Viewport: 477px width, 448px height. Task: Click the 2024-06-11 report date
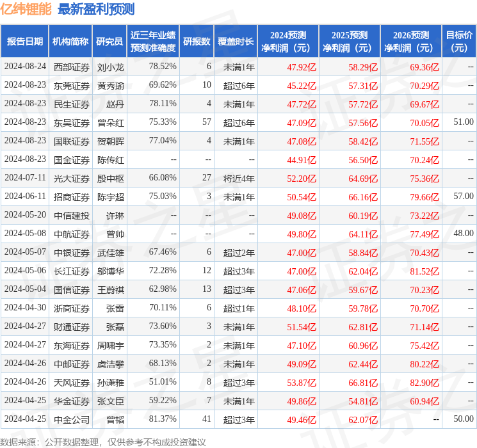coord(25,196)
